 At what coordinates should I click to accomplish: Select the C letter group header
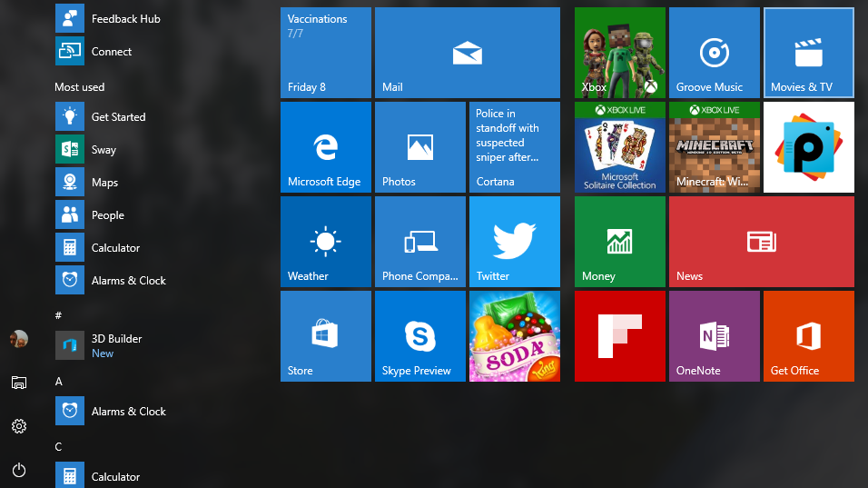(58, 446)
